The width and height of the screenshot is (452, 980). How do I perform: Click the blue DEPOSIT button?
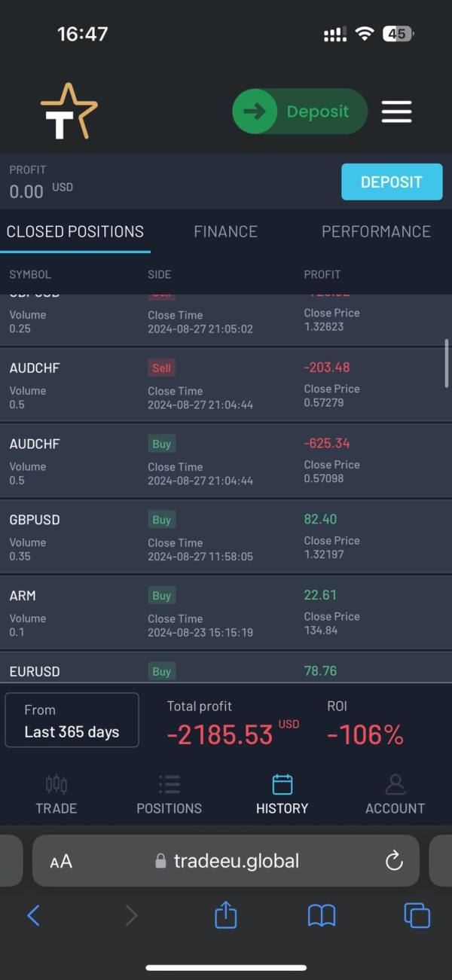[x=391, y=182]
